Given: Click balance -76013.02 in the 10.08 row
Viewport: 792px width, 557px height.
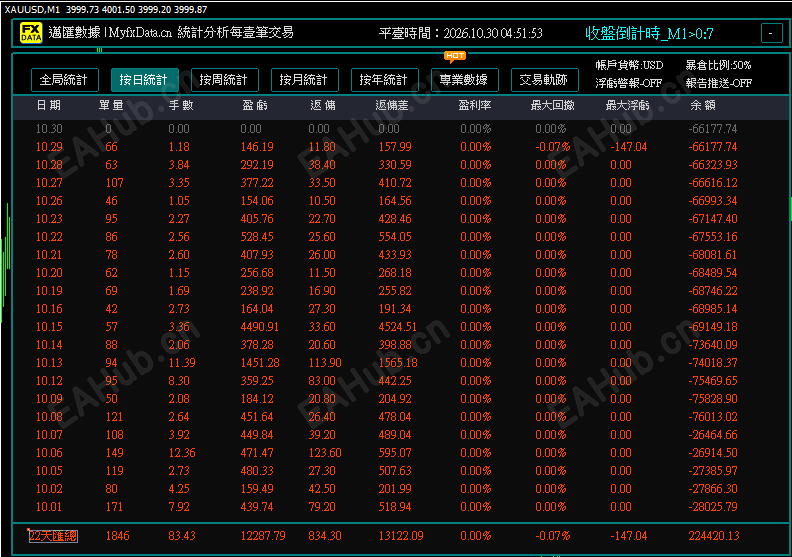Looking at the screenshot, I should [x=713, y=417].
